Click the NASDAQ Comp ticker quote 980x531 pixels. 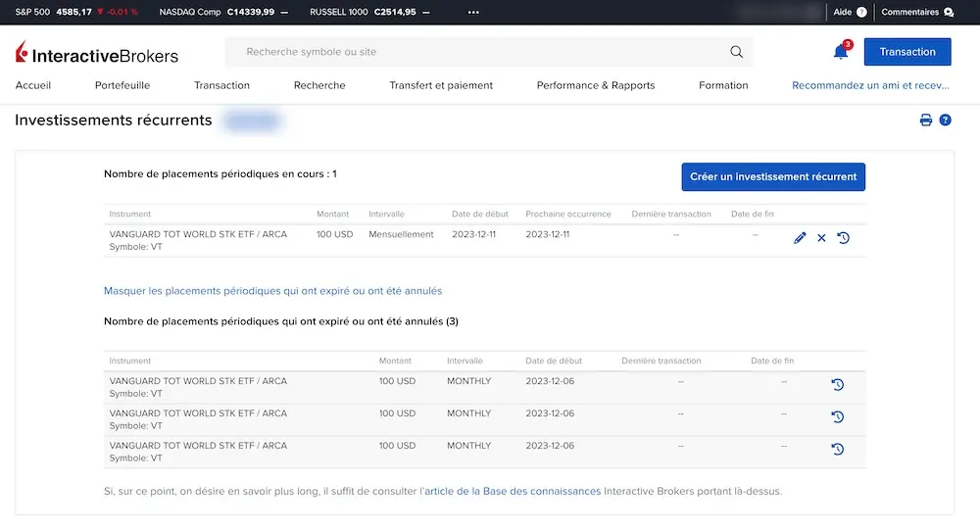pos(223,12)
